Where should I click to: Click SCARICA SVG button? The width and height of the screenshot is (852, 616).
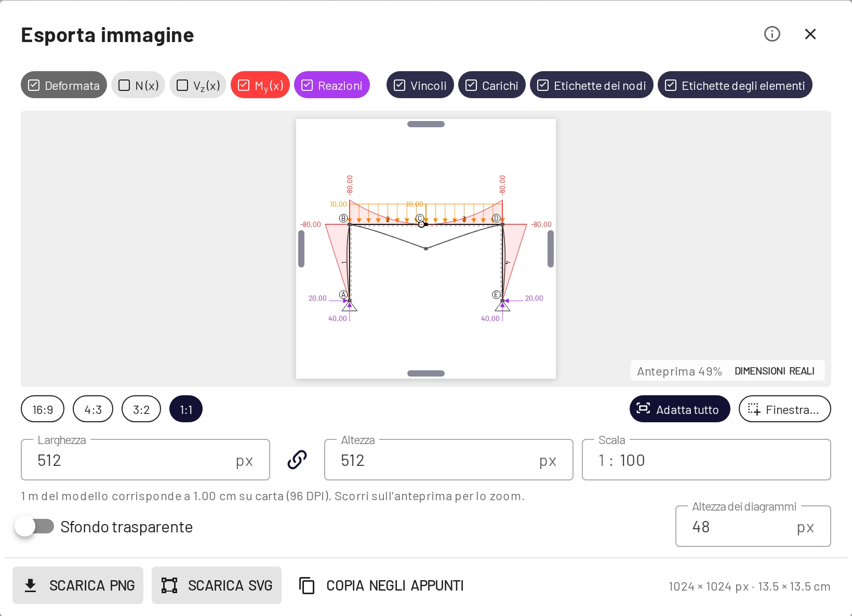click(217, 585)
